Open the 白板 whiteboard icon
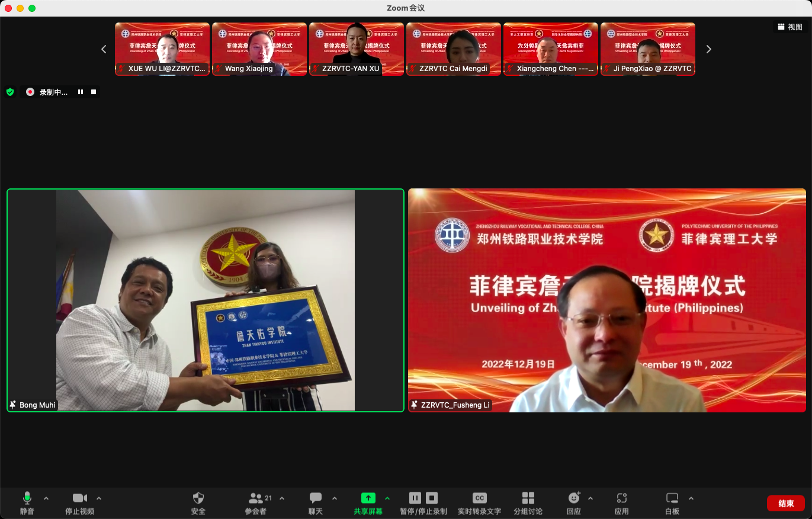This screenshot has width=812, height=519. (x=672, y=498)
